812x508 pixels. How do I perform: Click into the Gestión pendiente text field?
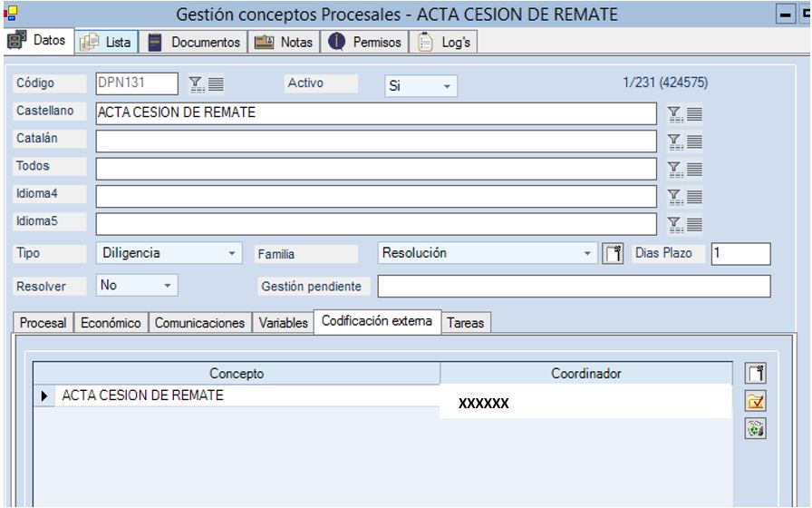pyautogui.click(x=573, y=286)
